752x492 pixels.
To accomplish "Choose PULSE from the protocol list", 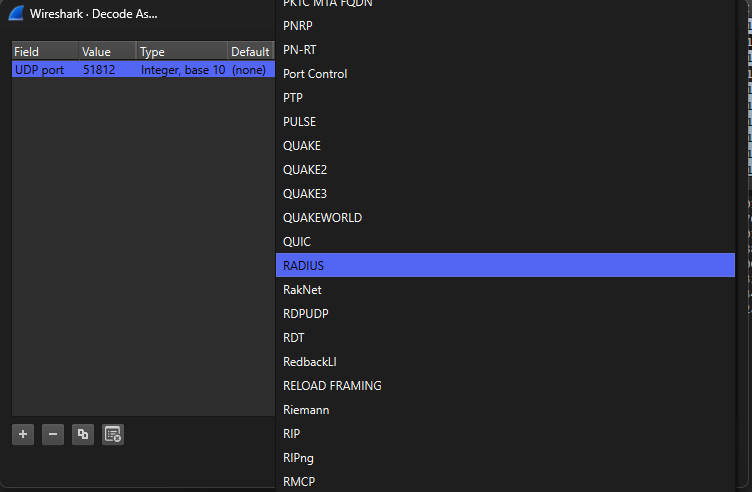I will tap(505, 122).
